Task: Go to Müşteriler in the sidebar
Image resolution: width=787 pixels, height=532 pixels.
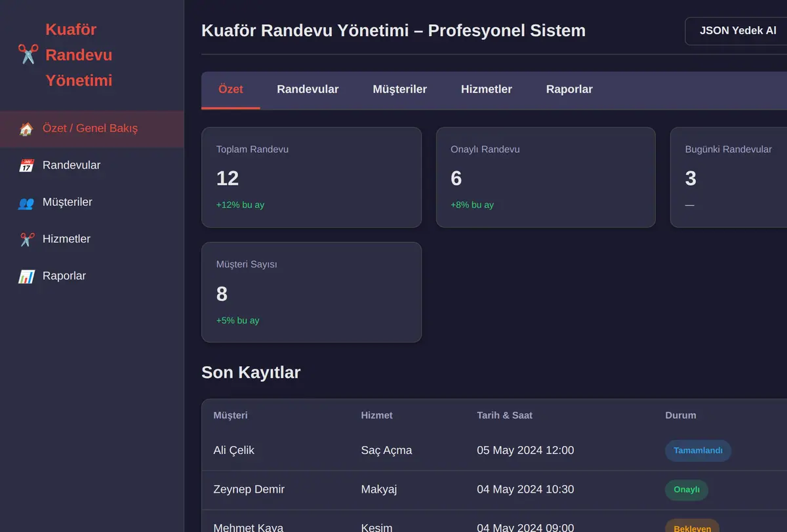Action: click(92, 202)
